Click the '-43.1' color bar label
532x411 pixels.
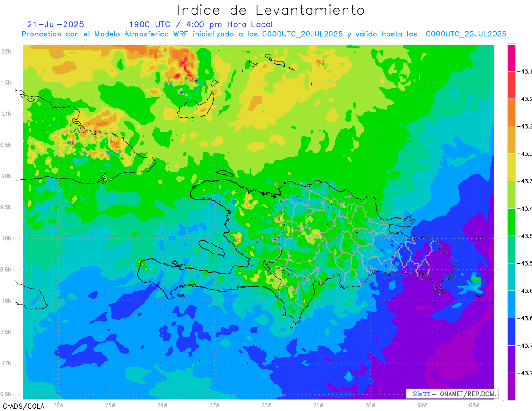[x=526, y=71]
